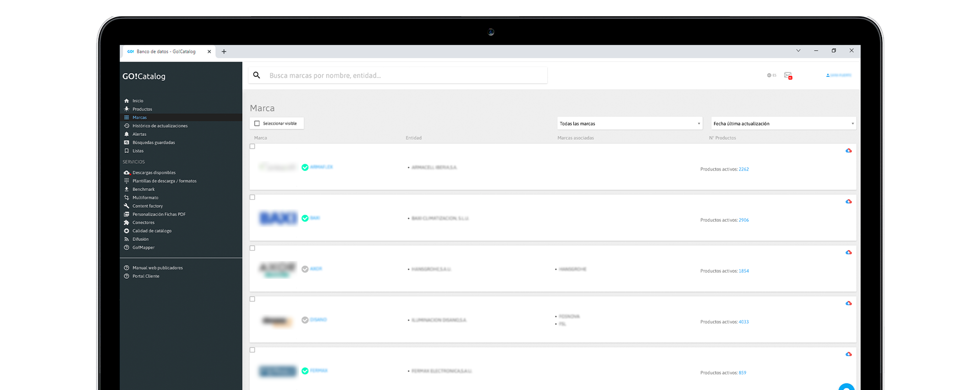This screenshot has height=390, width=980.
Task: Open a new browser tab with plus
Action: tap(224, 51)
